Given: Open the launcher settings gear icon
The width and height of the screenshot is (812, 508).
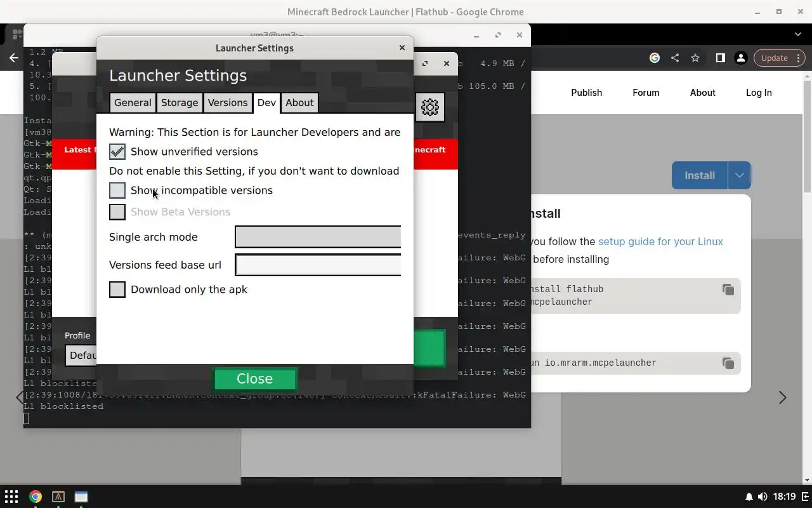Looking at the screenshot, I should (430, 107).
